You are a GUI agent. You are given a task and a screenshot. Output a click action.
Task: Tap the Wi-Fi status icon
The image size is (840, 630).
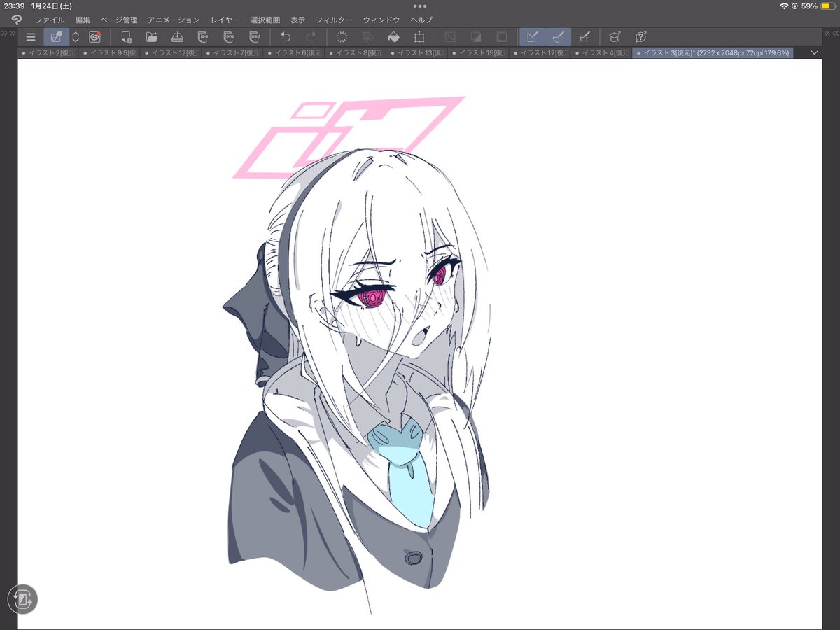coord(784,6)
